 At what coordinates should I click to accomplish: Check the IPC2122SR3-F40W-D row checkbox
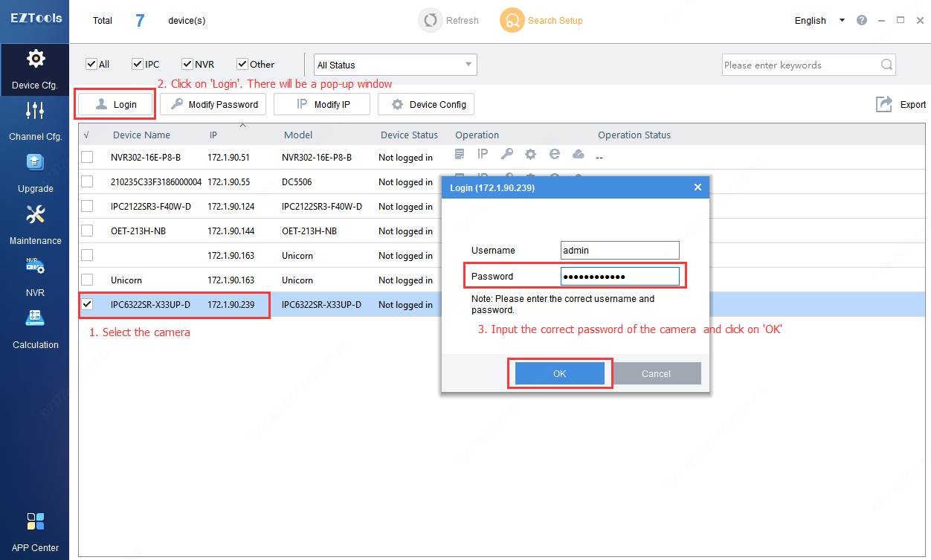[87, 206]
